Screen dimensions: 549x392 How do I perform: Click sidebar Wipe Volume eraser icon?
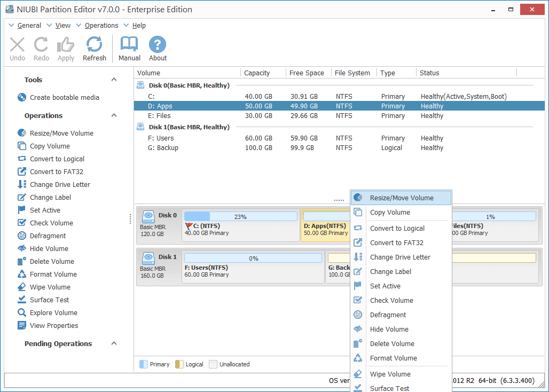click(22, 287)
